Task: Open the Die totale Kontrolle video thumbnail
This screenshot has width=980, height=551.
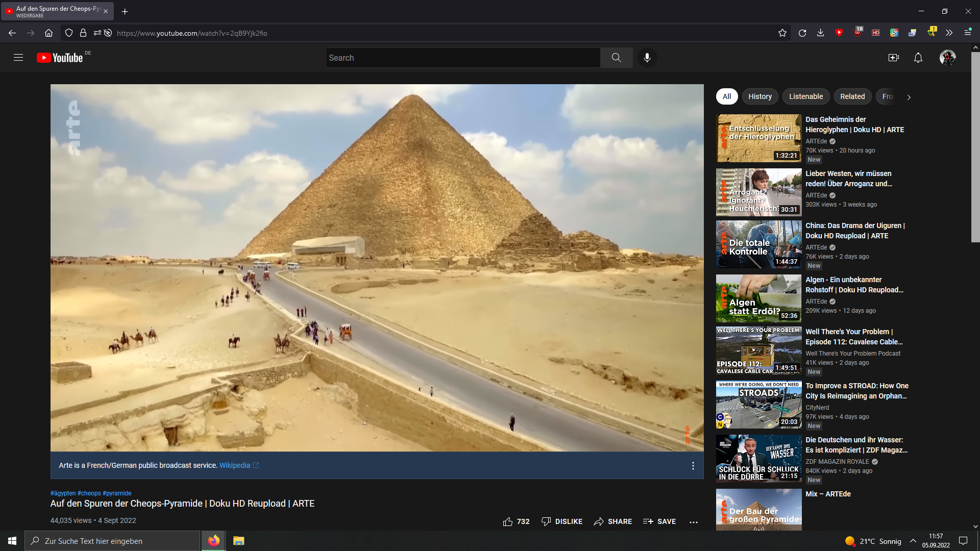Action: pos(758,244)
